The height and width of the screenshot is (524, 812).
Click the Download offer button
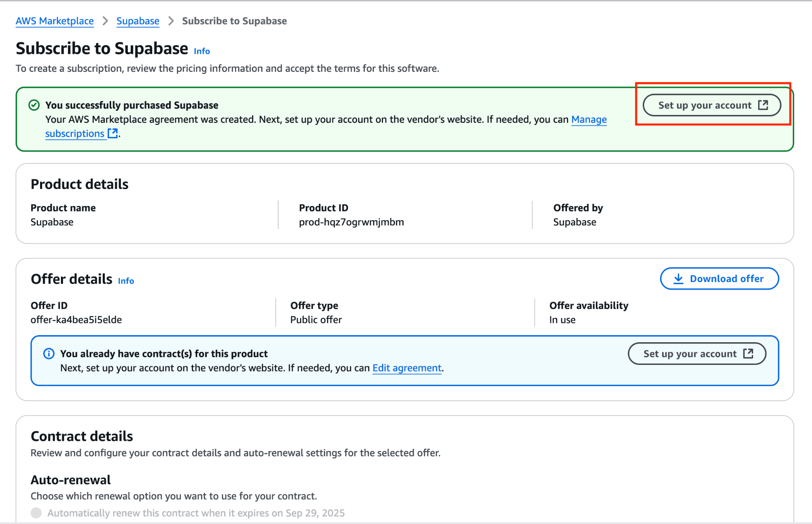[719, 279]
